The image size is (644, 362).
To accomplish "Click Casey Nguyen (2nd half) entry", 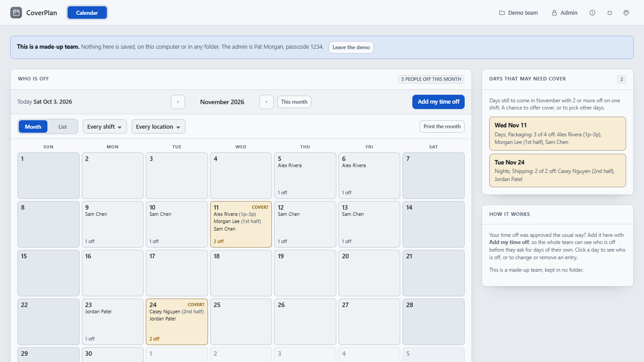I will [176, 311].
